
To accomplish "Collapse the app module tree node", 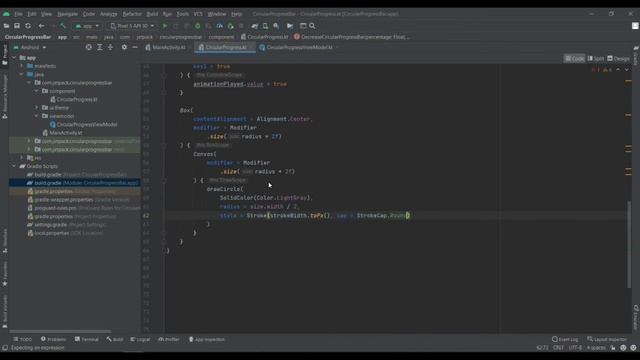I will click(15, 58).
